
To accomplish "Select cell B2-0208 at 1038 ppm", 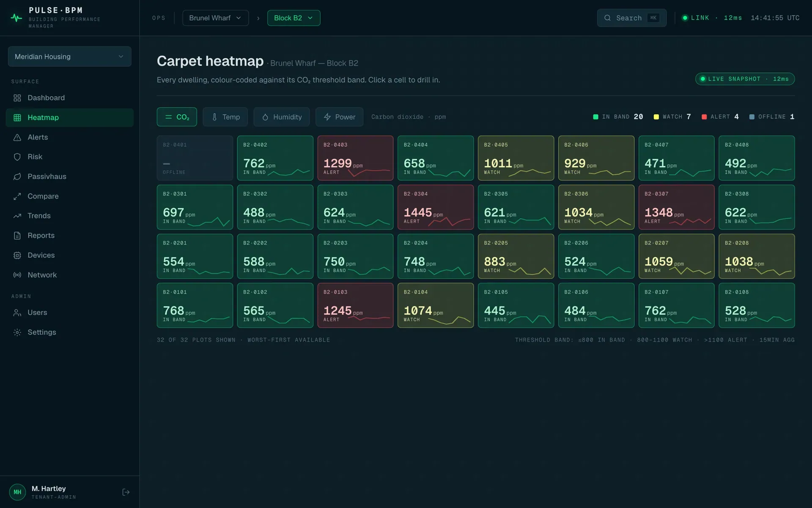I will coord(757,256).
